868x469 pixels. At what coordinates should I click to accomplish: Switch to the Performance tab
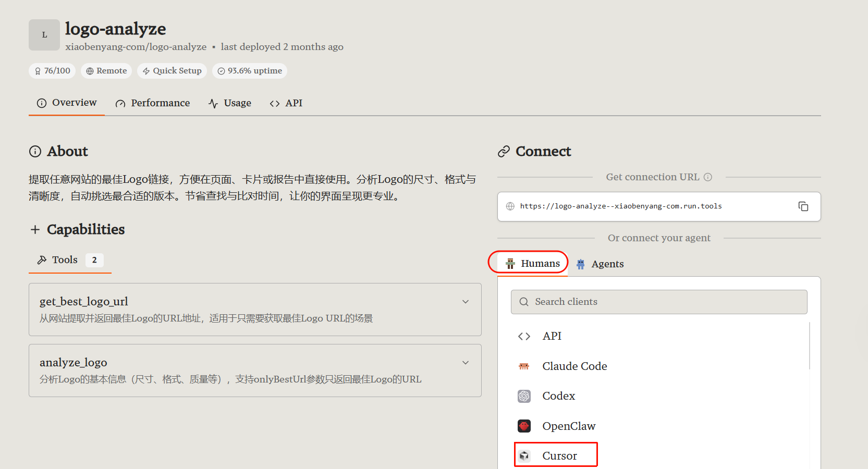tap(153, 103)
